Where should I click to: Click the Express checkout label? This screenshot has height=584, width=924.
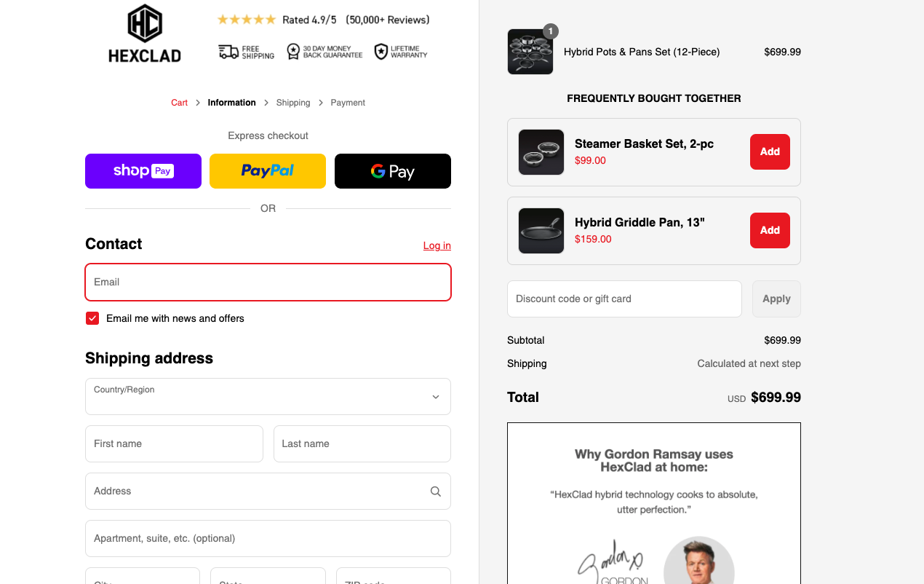coord(268,135)
